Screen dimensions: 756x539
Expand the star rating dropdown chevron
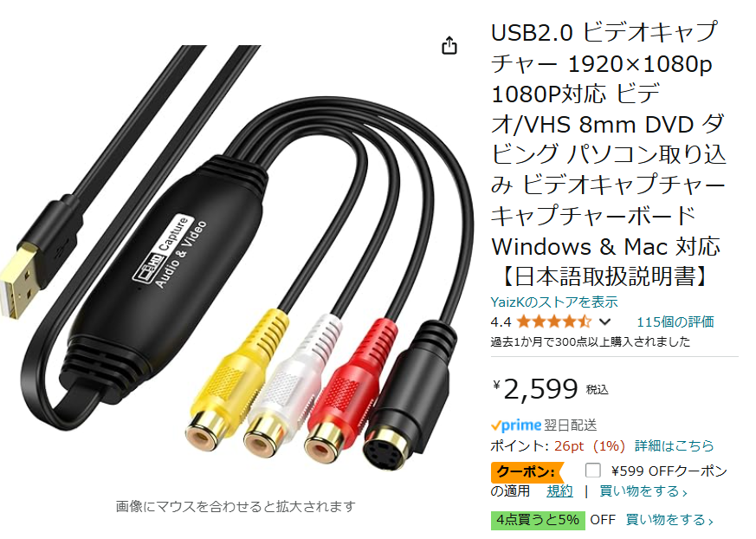click(x=605, y=321)
